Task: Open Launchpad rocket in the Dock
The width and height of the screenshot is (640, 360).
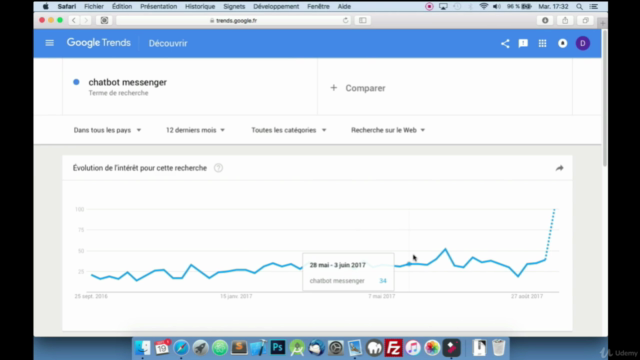Action: click(200, 348)
